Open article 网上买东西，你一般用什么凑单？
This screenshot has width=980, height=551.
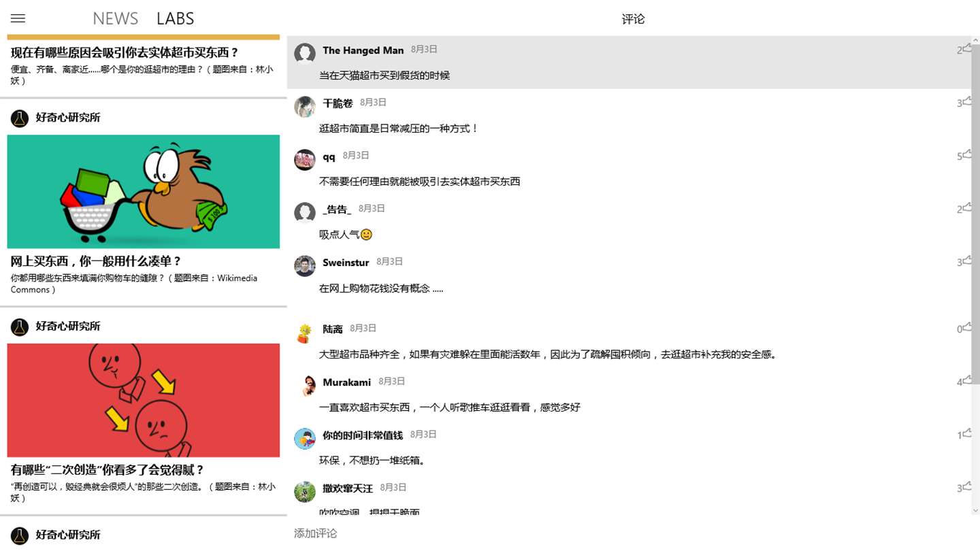point(96,261)
